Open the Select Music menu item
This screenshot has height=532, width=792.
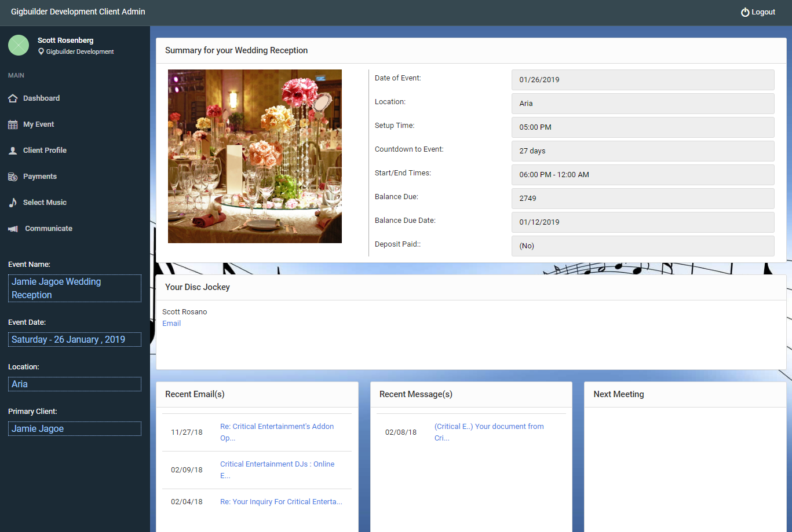45,203
